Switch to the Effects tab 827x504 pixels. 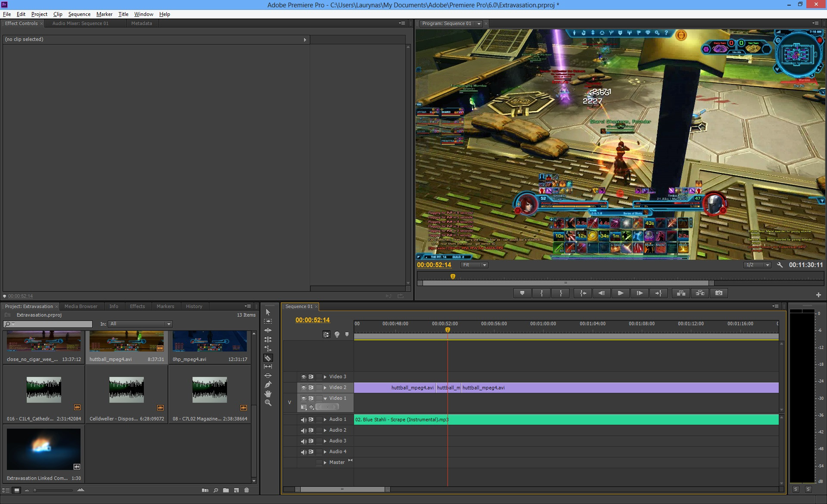click(x=137, y=306)
